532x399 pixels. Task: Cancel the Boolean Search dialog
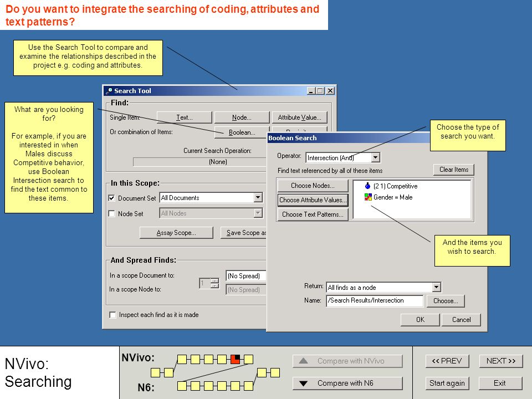coord(461,320)
